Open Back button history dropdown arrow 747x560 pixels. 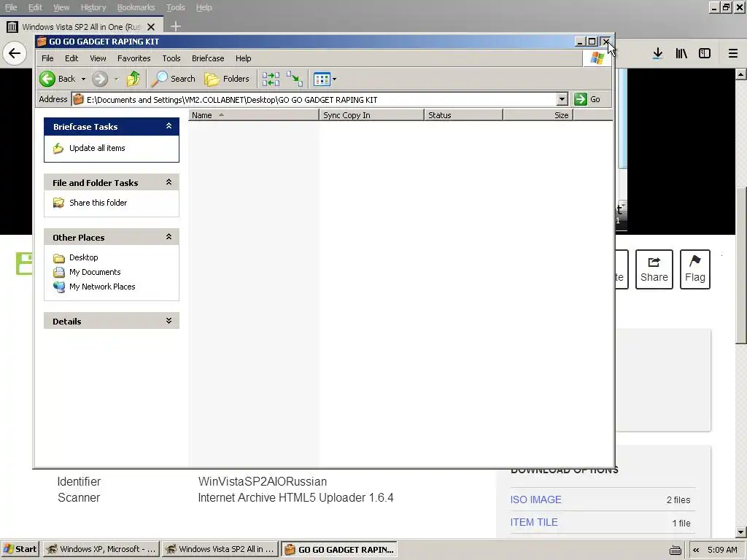click(x=83, y=79)
